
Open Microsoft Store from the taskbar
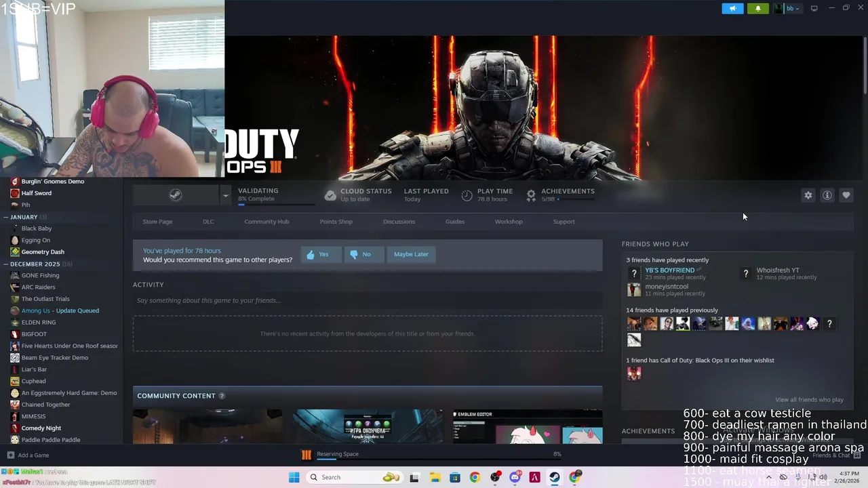click(x=454, y=477)
